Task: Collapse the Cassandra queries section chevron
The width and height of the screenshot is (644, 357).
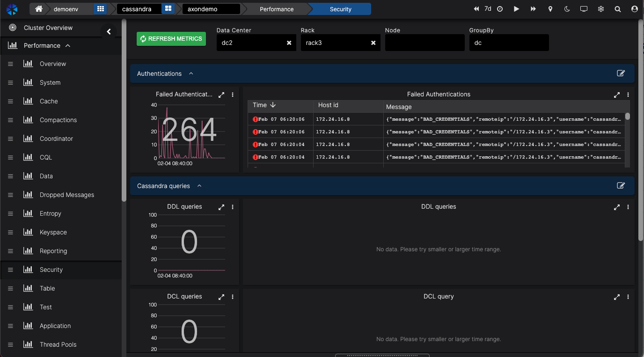Action: pos(199,186)
